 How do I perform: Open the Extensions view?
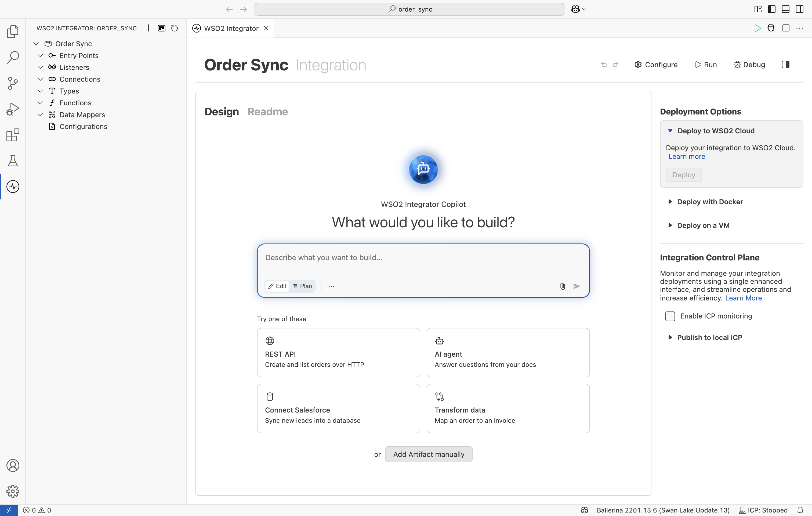(13, 135)
